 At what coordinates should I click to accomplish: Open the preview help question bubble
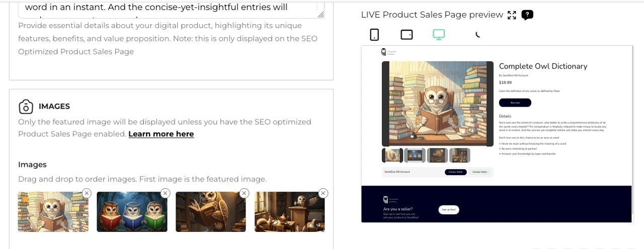coord(527,15)
